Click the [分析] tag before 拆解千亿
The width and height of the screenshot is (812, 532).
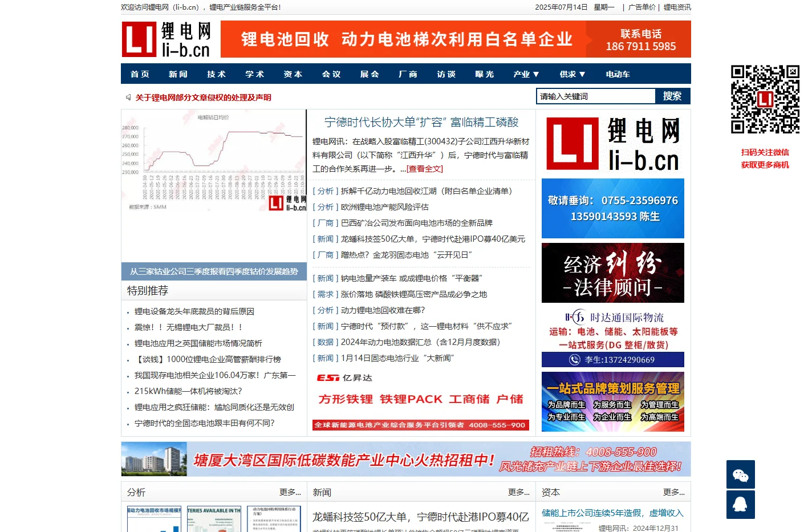pyautogui.click(x=326, y=191)
